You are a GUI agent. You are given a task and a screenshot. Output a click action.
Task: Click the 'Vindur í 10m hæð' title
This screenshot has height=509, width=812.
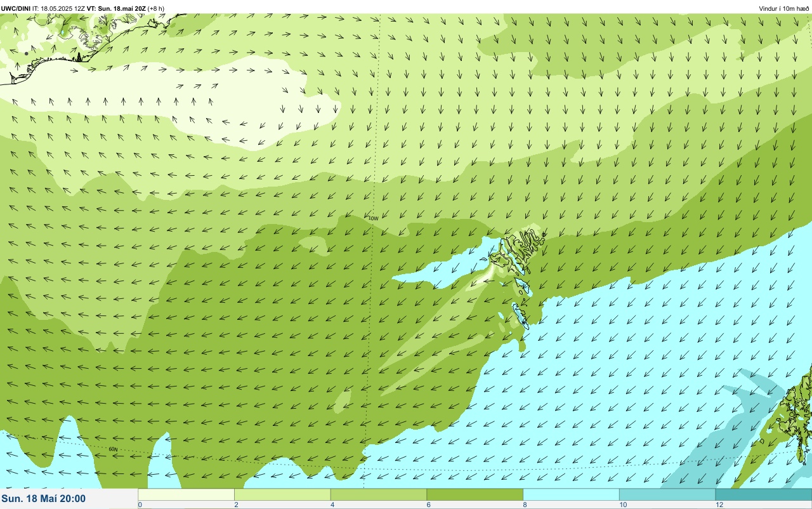(x=783, y=8)
